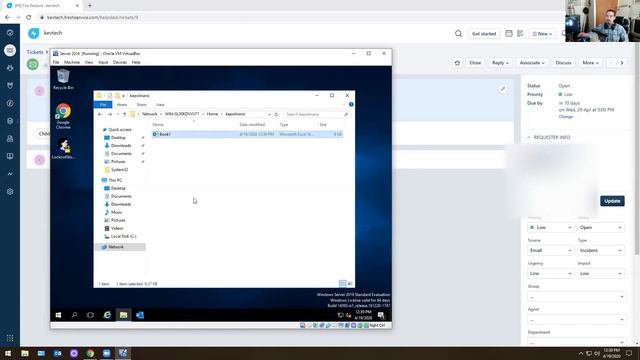Reload the browser page
The width and height of the screenshot is (640, 360).
pos(29,18)
